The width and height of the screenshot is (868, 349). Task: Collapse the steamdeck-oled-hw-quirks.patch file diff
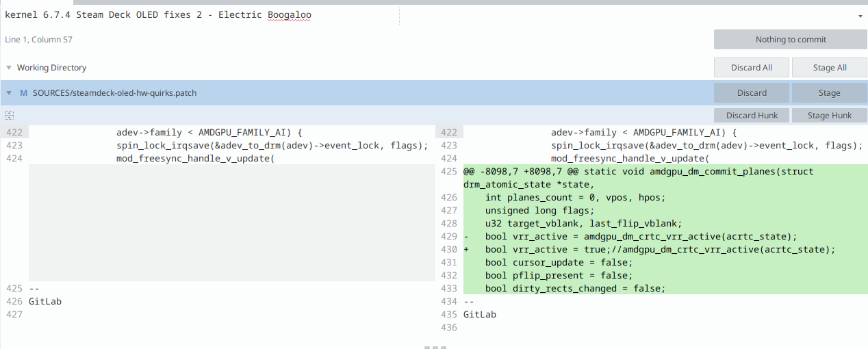[9, 92]
